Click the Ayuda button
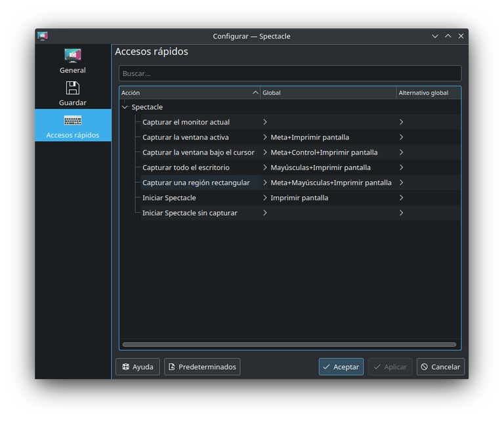The width and height of the screenshot is (504, 421). pos(138,367)
